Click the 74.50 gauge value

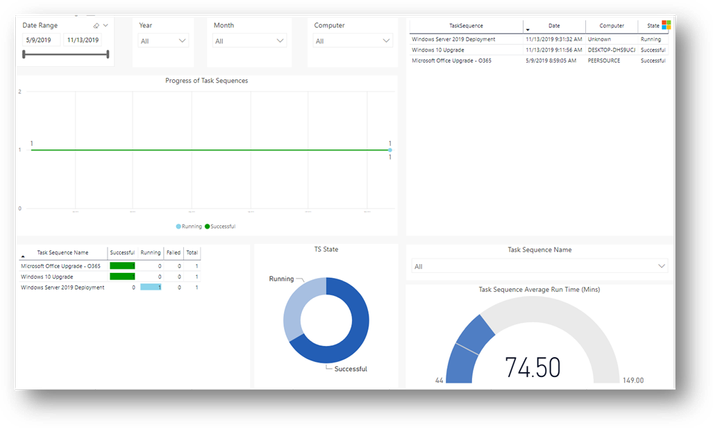532,367
